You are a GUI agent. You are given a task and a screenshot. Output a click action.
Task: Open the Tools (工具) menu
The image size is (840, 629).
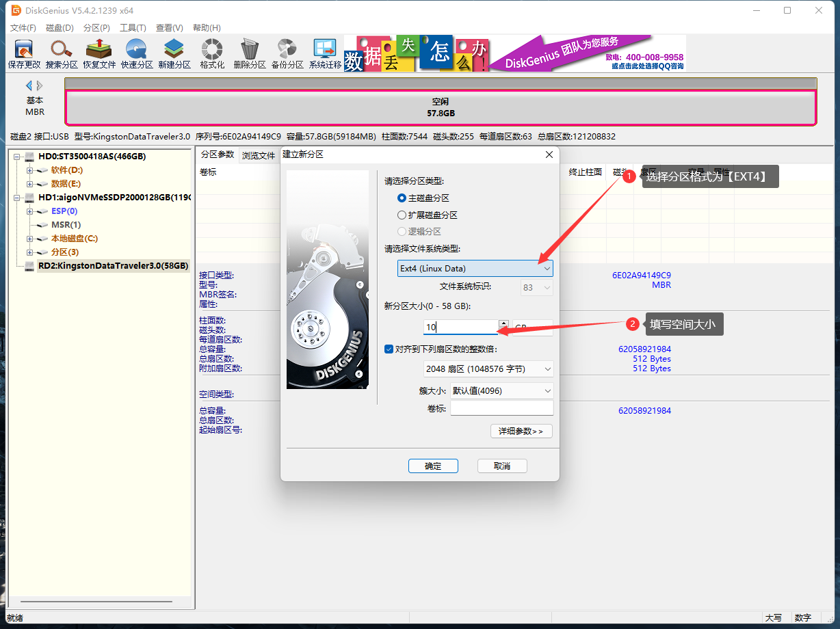pyautogui.click(x=133, y=28)
